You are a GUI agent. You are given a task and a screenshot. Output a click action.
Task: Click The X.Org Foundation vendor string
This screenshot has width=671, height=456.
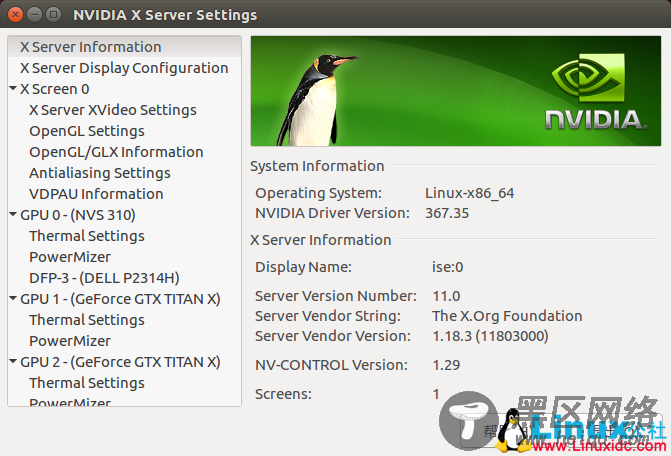pos(507,316)
